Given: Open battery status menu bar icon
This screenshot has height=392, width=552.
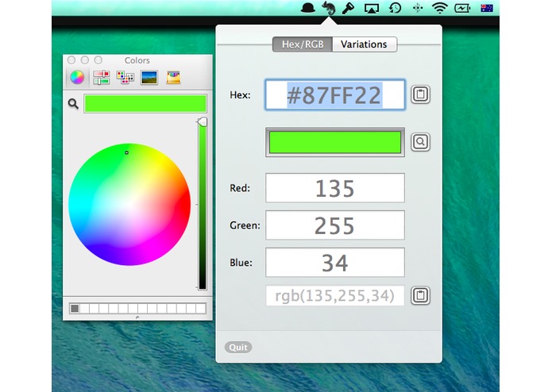Looking at the screenshot, I should point(462,8).
